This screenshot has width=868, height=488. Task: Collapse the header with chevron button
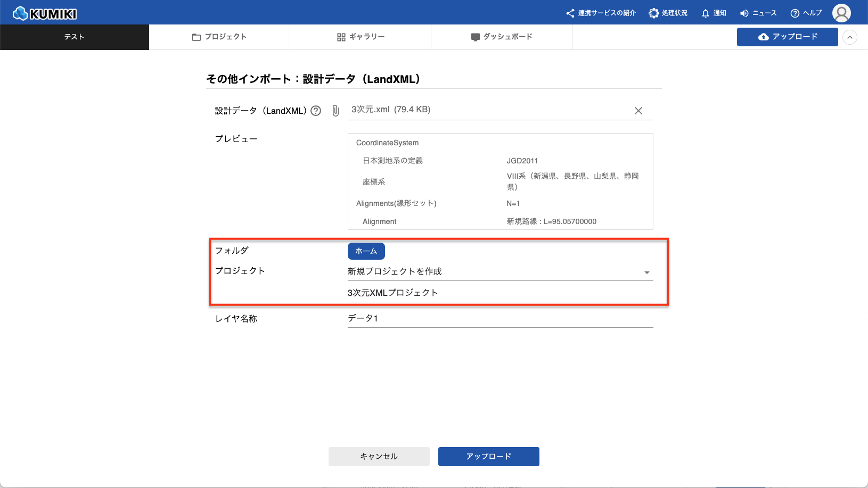[850, 37]
